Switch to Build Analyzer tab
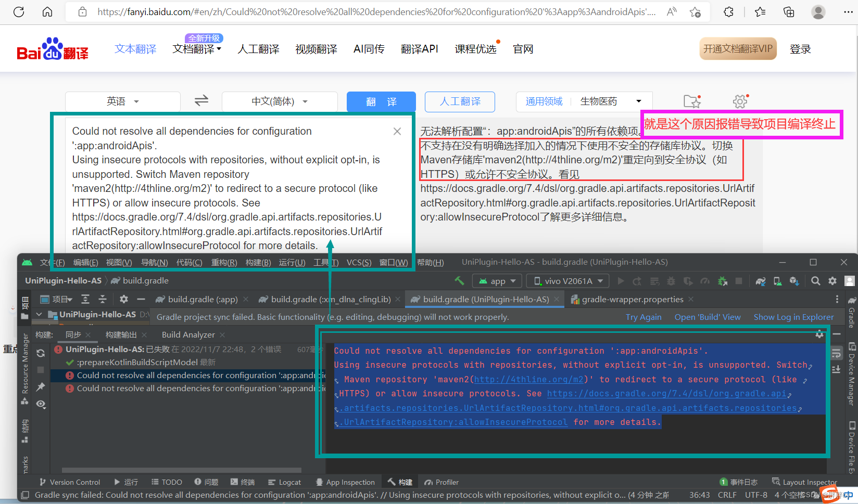The height and width of the screenshot is (504, 858). 188,334
